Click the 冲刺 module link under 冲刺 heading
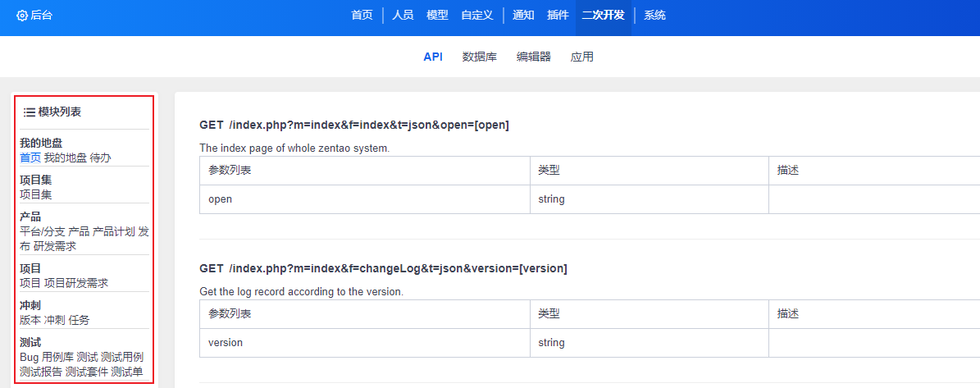The width and height of the screenshot is (980, 388). pyautogui.click(x=54, y=320)
